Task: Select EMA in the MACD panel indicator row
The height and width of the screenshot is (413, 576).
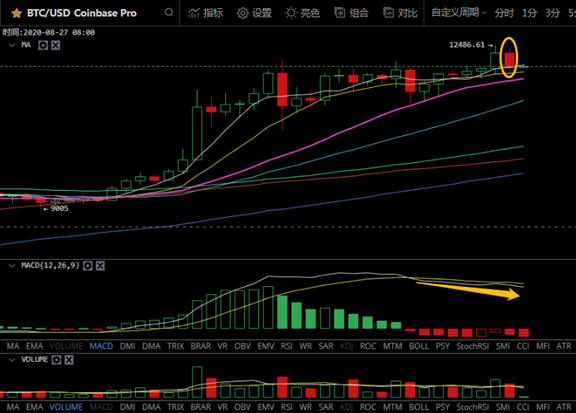Action: pos(35,346)
